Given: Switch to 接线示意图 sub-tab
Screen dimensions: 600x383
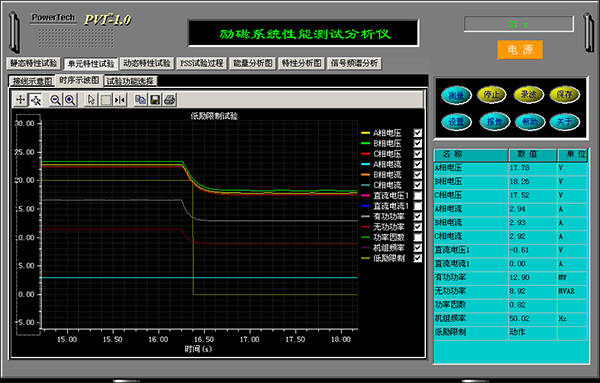Looking at the screenshot, I should 32,81.
